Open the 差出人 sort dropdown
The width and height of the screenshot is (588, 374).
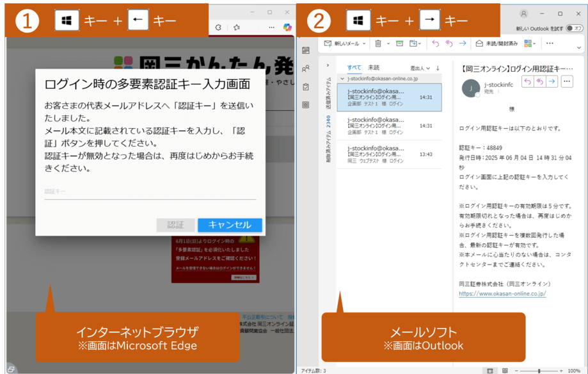[x=420, y=69]
